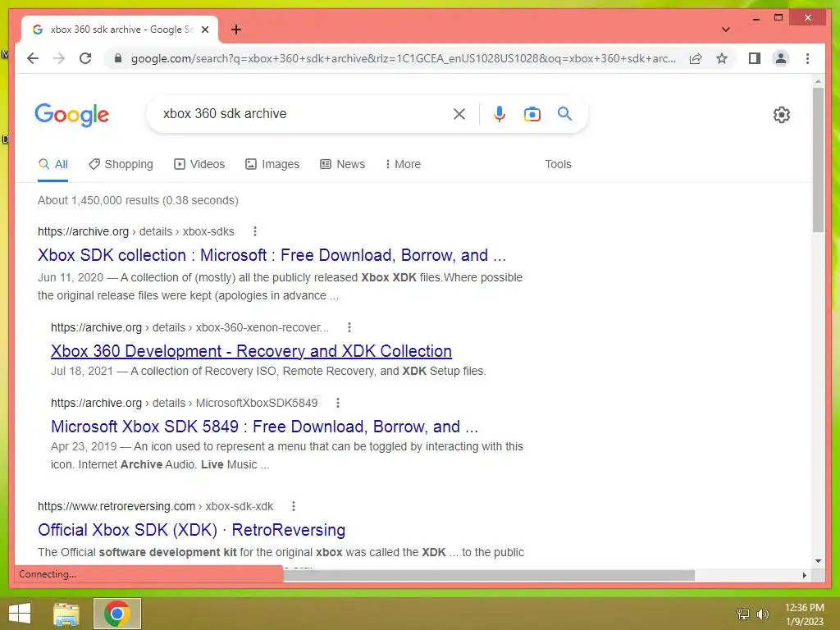Open File Explorer from taskbar

click(66, 614)
